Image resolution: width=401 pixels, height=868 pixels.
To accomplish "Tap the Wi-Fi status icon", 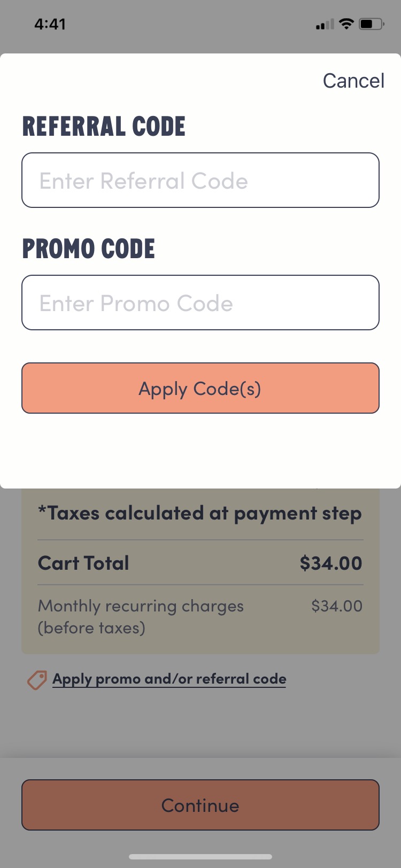I will click(346, 24).
